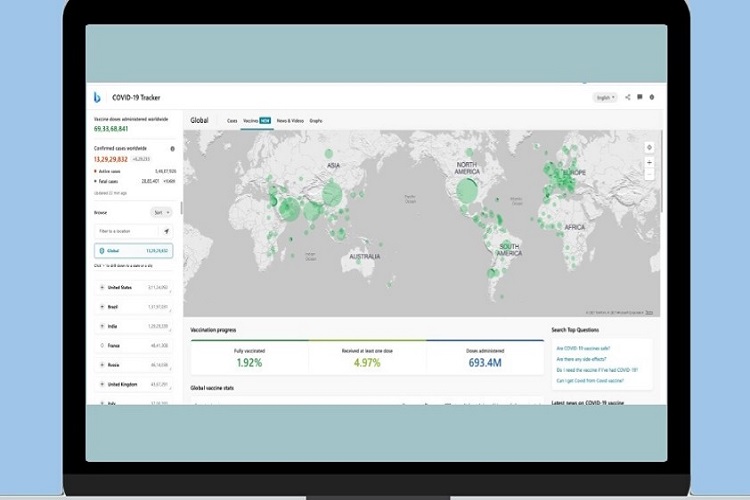Open the share icon in header
The height and width of the screenshot is (500, 750).
[x=628, y=97]
